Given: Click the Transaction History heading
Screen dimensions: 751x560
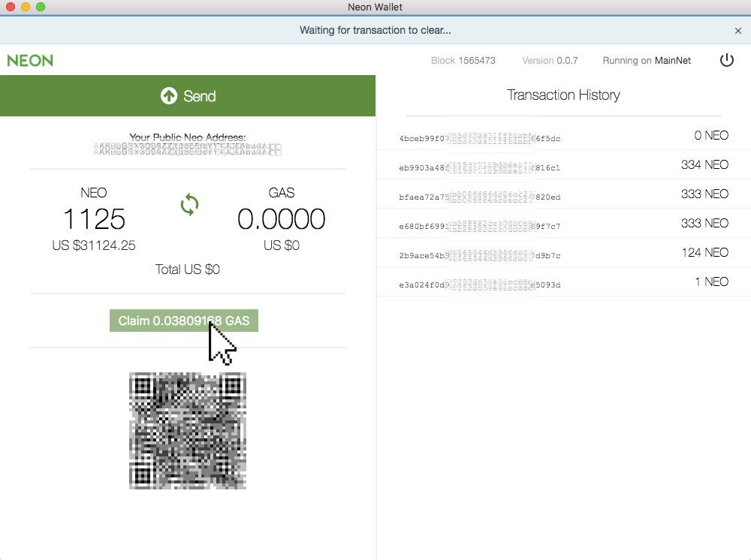Looking at the screenshot, I should tap(563, 95).
